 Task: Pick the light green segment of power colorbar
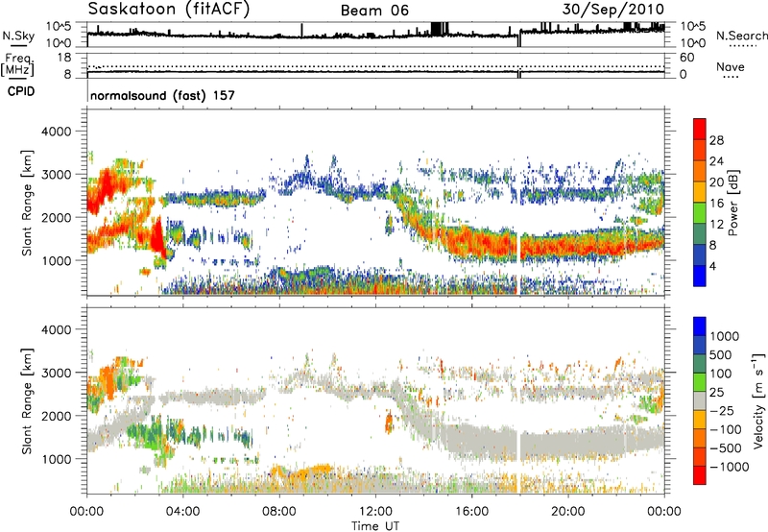coord(700,213)
